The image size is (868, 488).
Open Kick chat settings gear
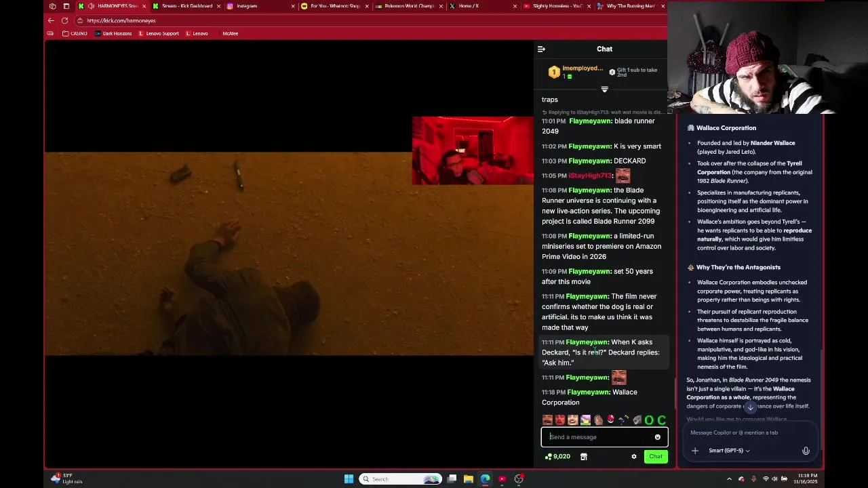pos(634,456)
